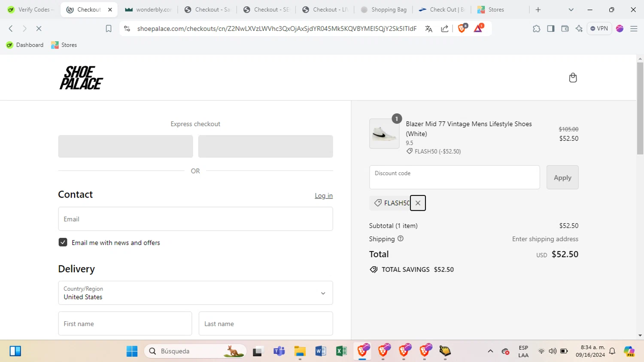Remove the FLASH50 discount code
Viewport: 644px width, 362px height.
pyautogui.click(x=418, y=203)
